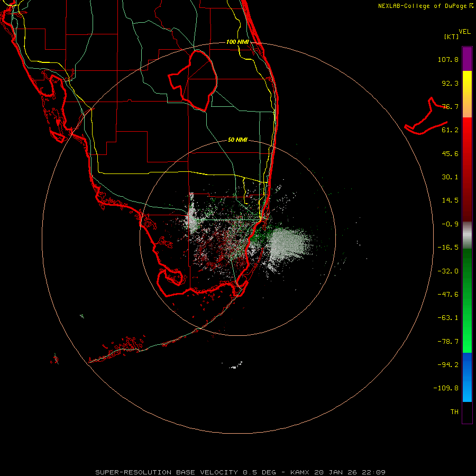Click the Grand Bahama island outline

426,117
